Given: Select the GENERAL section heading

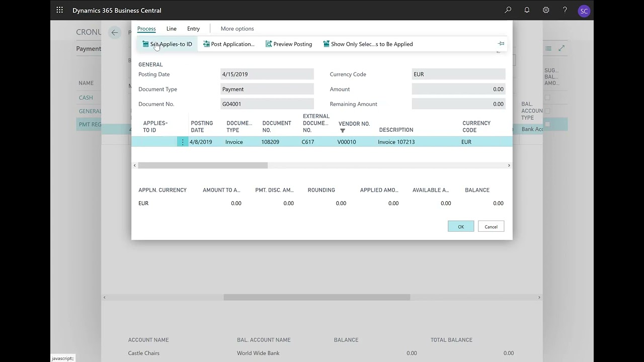Looking at the screenshot, I should tap(150, 65).
